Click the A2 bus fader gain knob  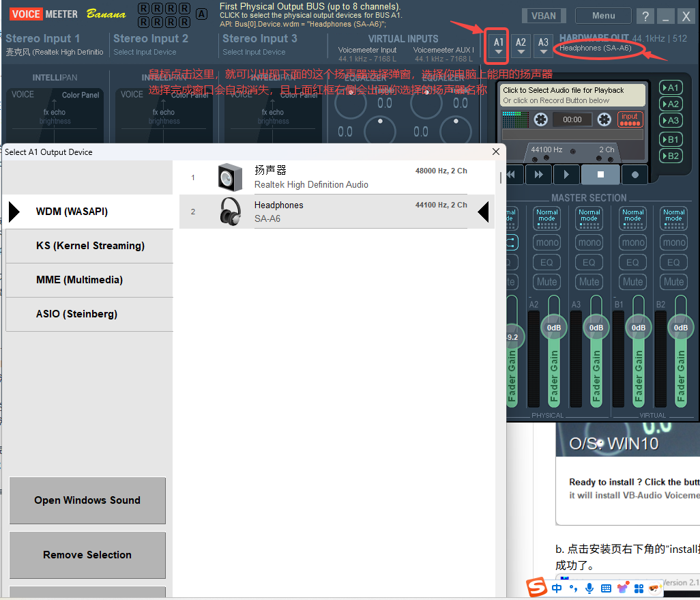tap(553, 328)
